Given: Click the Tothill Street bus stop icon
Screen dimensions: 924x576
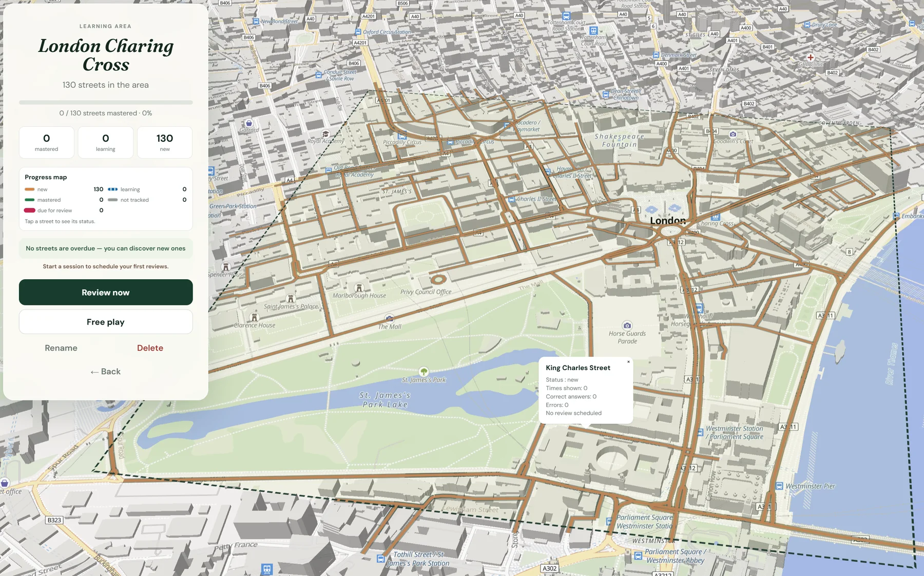Looking at the screenshot, I should click(380, 559).
